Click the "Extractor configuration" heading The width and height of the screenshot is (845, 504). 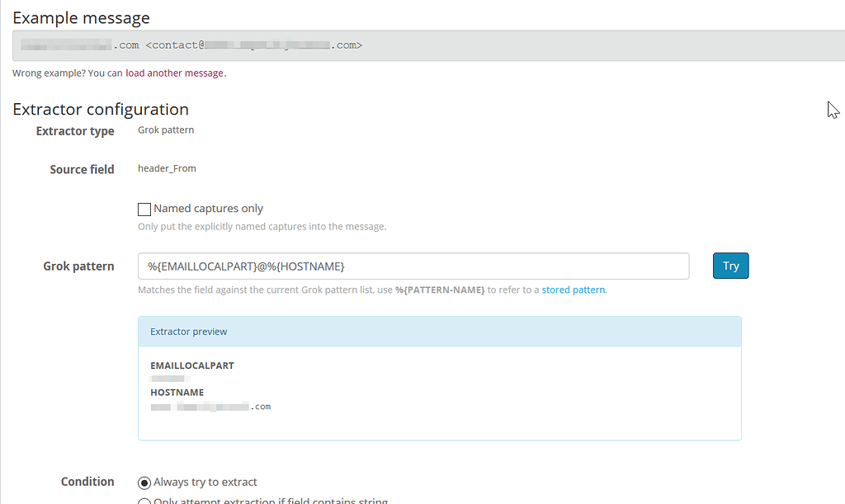pos(101,109)
